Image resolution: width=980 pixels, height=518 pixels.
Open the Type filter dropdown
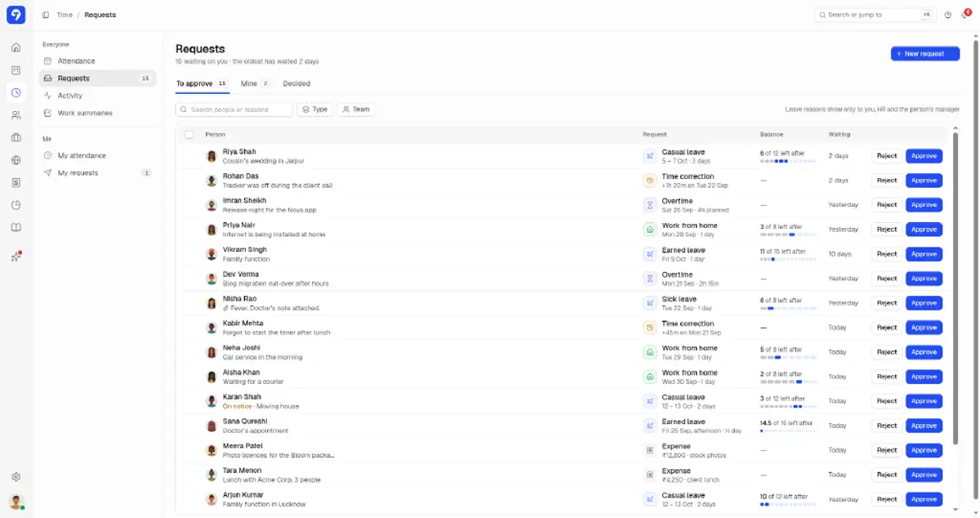(314, 109)
